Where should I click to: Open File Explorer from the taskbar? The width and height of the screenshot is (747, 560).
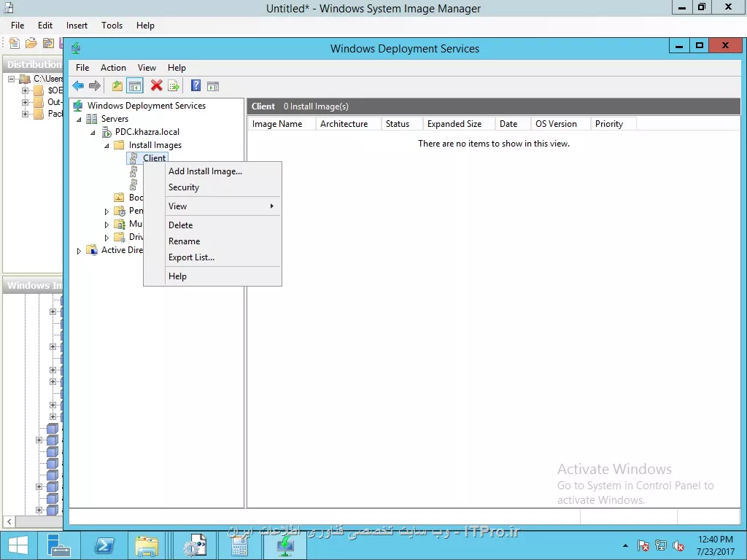point(147,545)
